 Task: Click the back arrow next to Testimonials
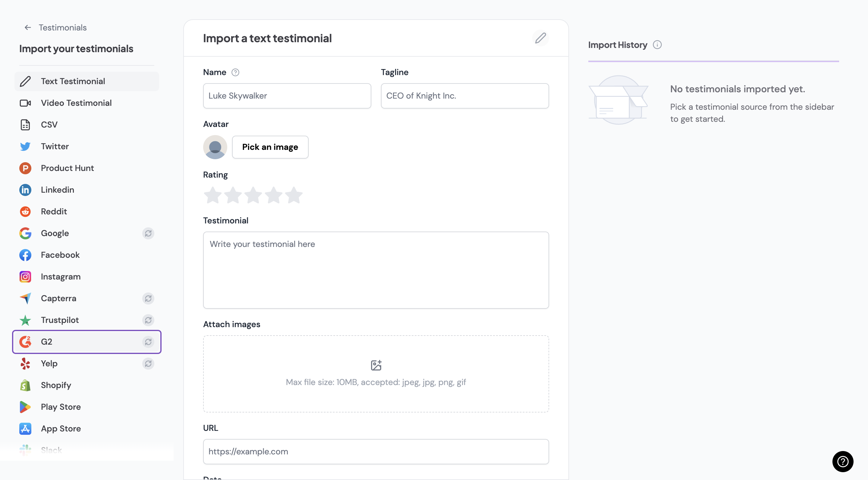tap(28, 27)
